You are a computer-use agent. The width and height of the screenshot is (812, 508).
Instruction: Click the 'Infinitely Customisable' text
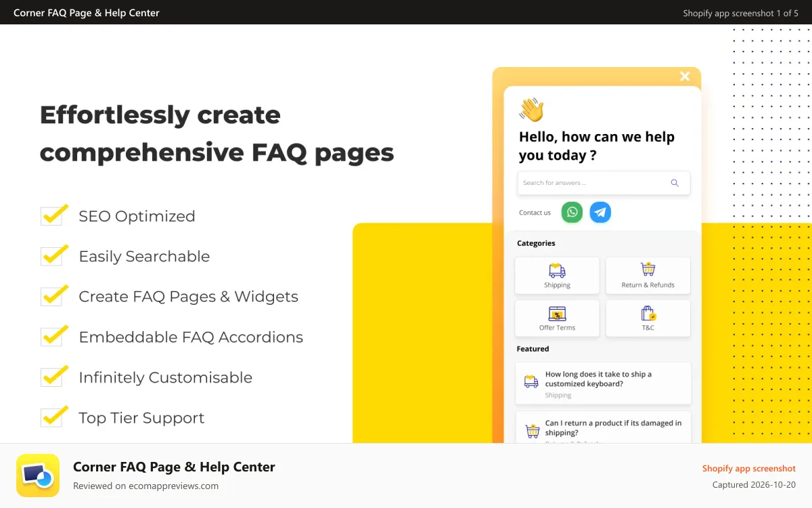[165, 378]
